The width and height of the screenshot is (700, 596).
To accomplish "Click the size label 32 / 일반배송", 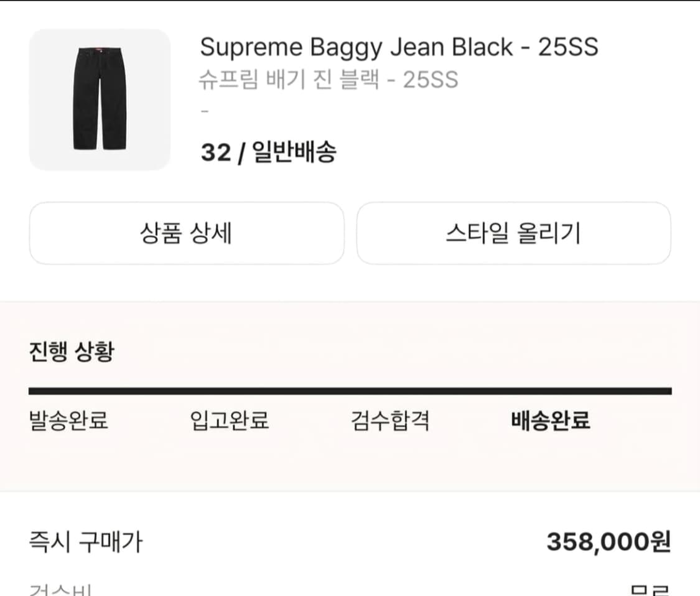I will 269,152.
